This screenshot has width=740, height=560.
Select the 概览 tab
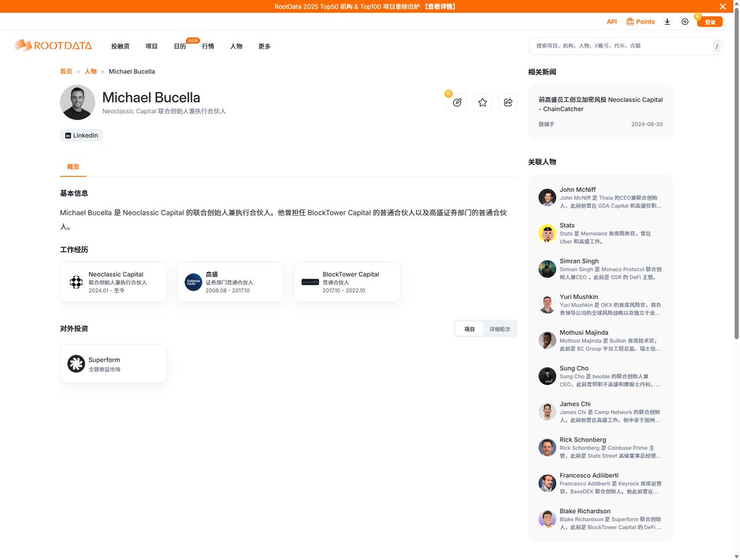(73, 167)
